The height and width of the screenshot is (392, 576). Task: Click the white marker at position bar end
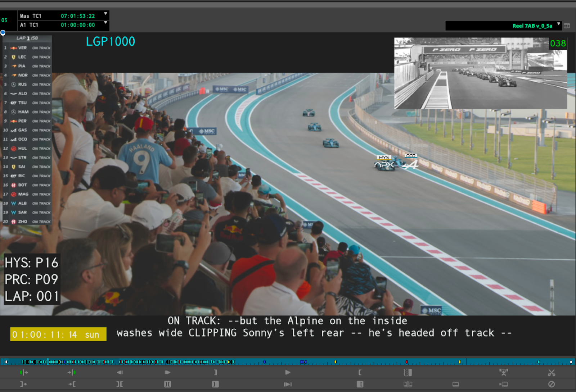[x=571, y=362]
